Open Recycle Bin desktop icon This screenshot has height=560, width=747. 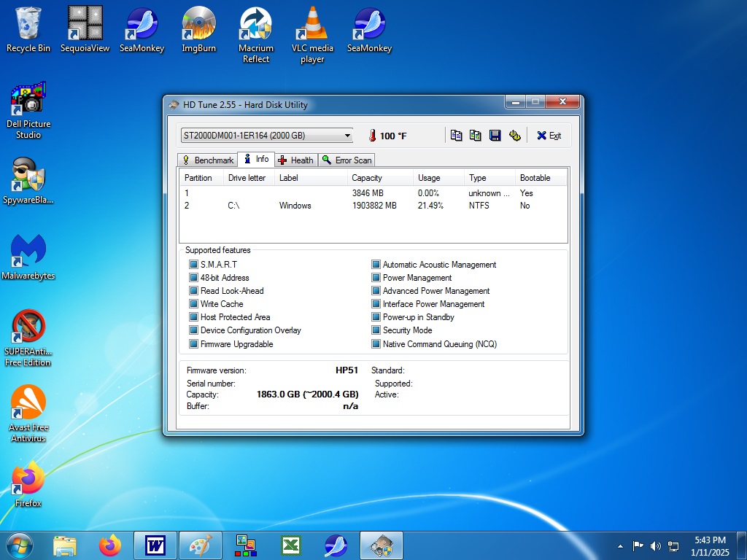tap(28, 29)
